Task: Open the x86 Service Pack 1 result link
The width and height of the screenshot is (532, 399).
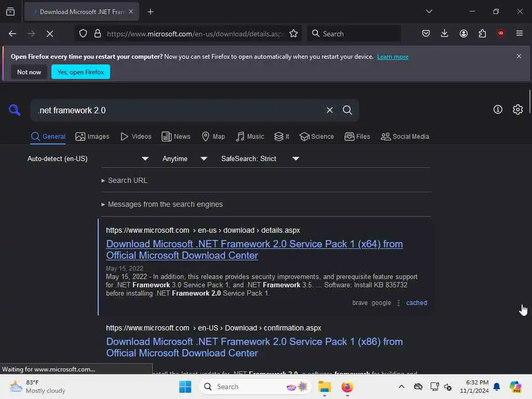Action: 255,347
